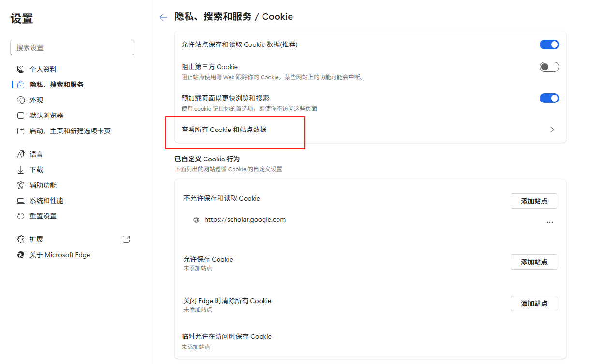Select the 外观 appearance icon in sidebar
This screenshot has height=364, width=598.
click(x=20, y=100)
